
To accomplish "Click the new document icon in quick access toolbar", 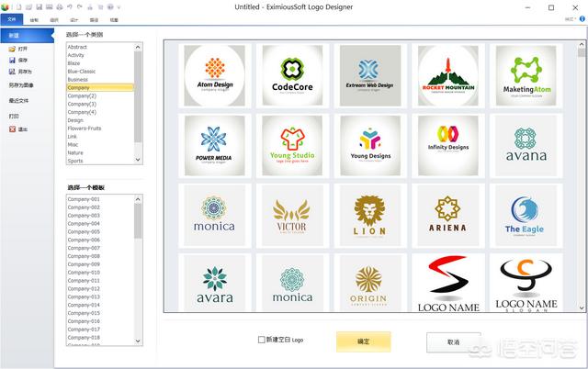I will [18, 6].
